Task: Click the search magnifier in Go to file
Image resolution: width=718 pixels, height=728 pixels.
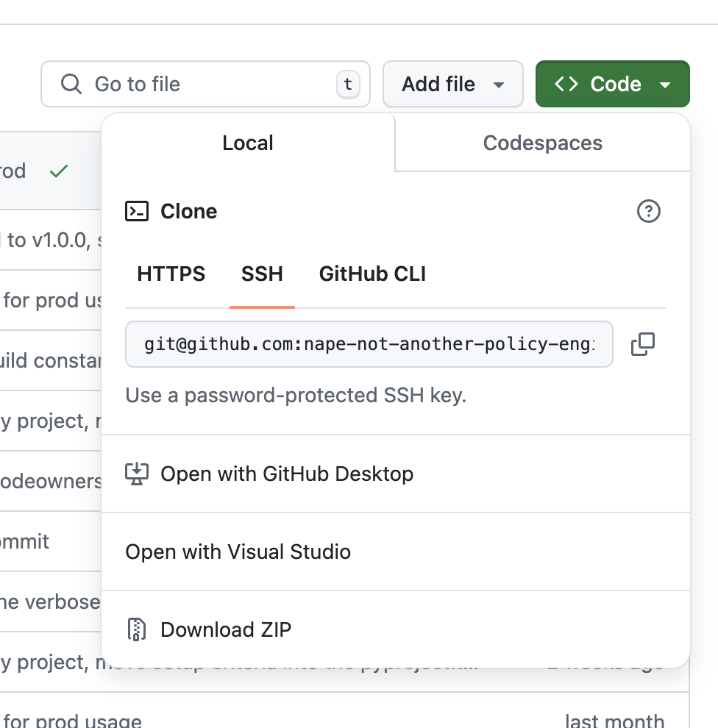Action: pyautogui.click(x=71, y=84)
